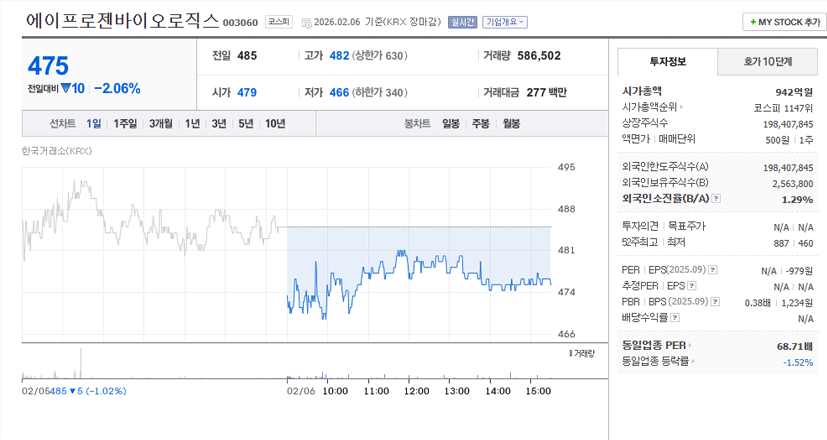Click the 하한가 340 text
Screen dimensions: 827x440
click(379, 92)
